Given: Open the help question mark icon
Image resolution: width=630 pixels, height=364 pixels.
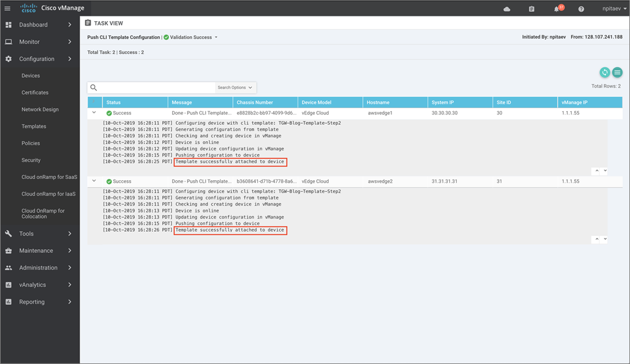Looking at the screenshot, I should pyautogui.click(x=581, y=9).
